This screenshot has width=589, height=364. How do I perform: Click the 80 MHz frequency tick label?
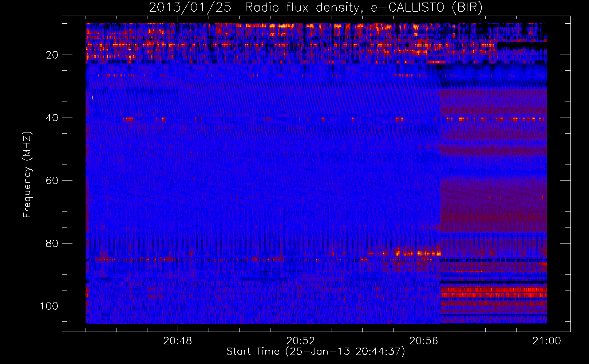click(52, 244)
